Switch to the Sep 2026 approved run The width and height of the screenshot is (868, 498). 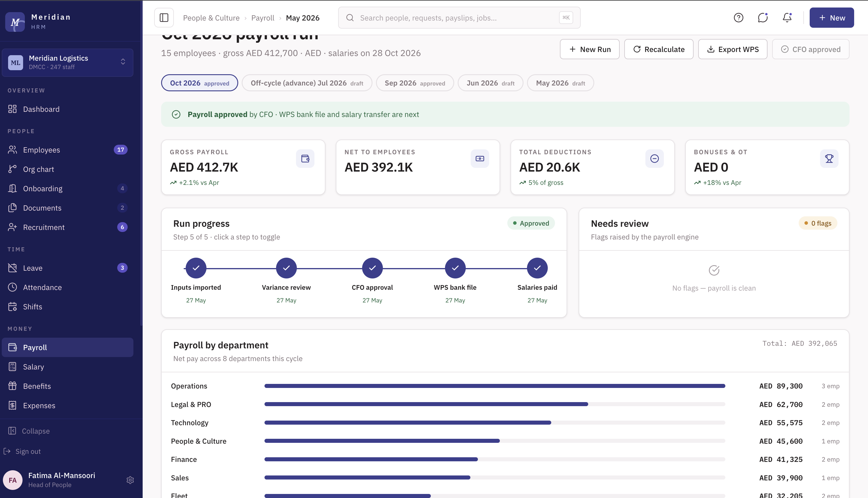coord(415,83)
